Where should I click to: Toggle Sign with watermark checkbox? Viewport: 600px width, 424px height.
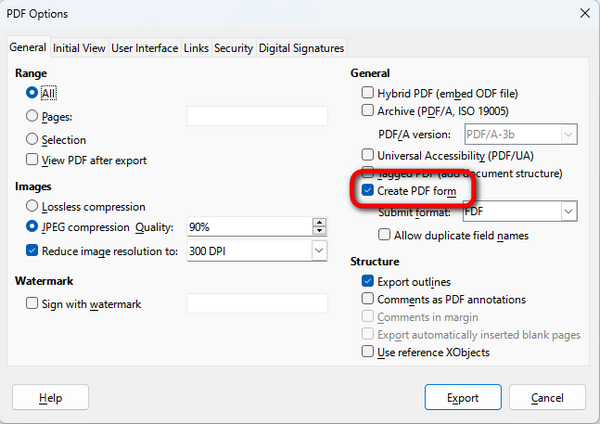coord(33,303)
